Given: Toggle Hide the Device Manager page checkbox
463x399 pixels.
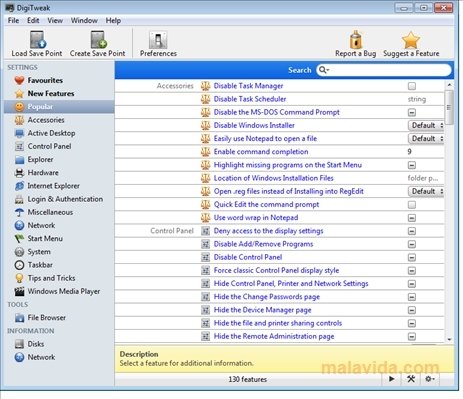Looking at the screenshot, I should 412,310.
